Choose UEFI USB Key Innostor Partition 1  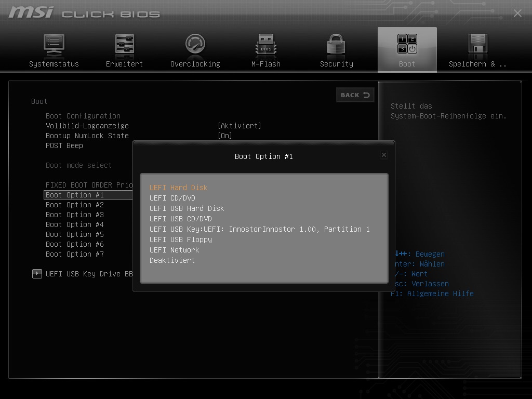click(260, 229)
